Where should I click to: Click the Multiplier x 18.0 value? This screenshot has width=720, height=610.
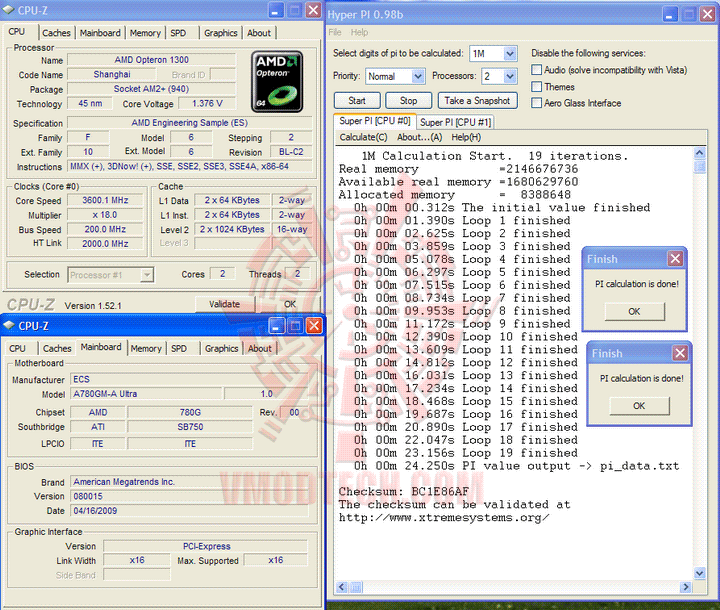point(105,215)
